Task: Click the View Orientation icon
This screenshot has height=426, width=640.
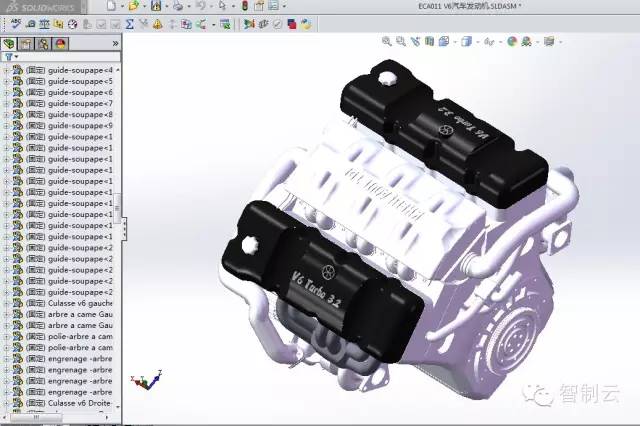Action: click(x=444, y=41)
